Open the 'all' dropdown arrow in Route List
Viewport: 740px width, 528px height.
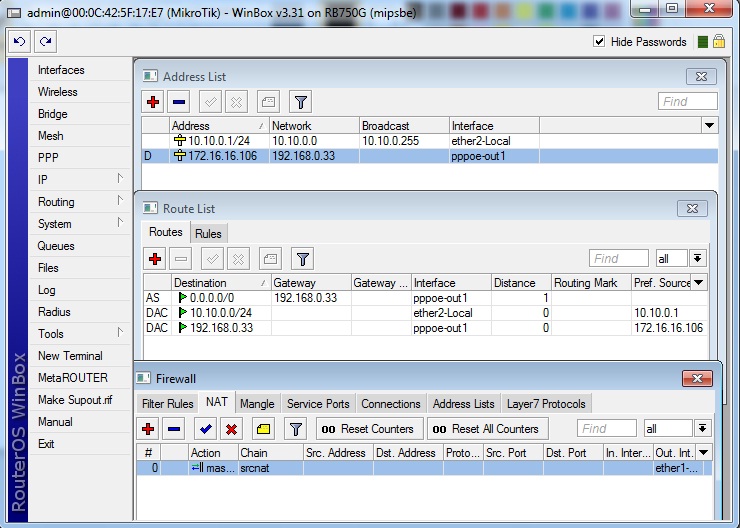coord(698,259)
